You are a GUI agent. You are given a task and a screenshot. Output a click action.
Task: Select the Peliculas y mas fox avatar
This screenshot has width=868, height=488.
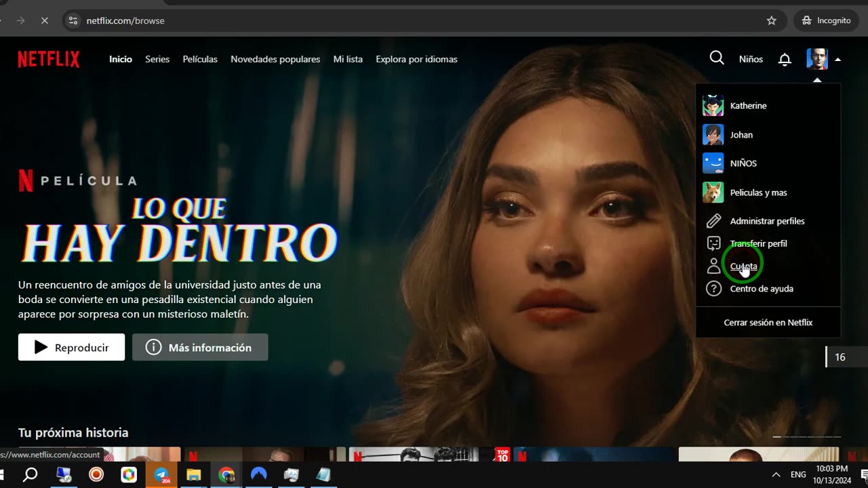click(713, 192)
